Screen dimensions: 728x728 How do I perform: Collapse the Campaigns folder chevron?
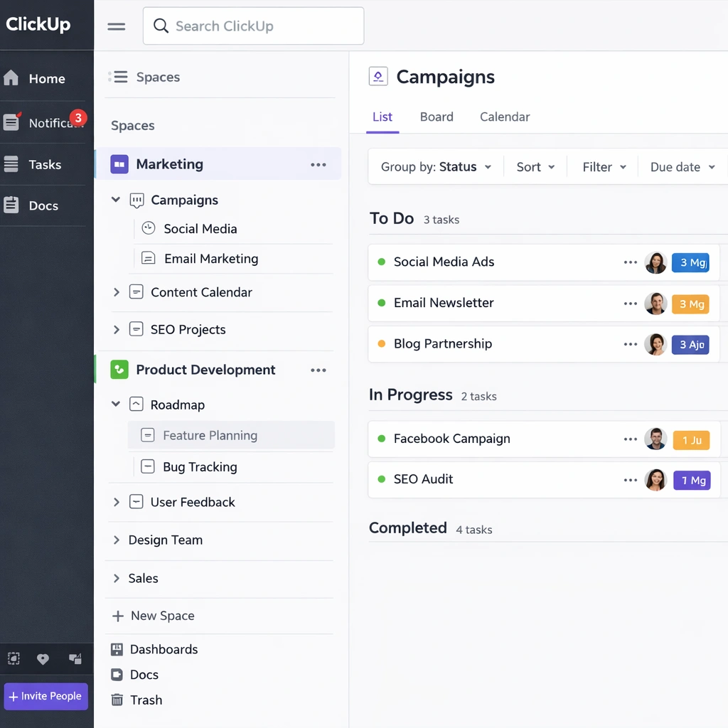[x=117, y=200]
